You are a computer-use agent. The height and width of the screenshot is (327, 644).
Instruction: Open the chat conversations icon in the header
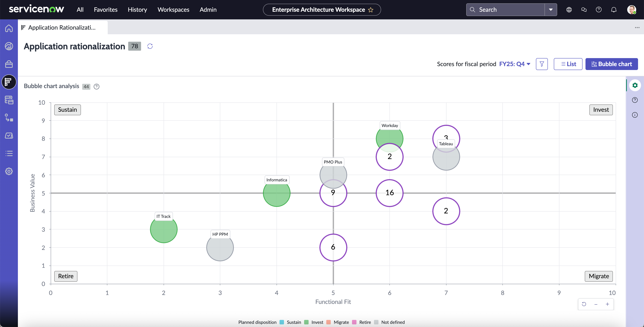[x=584, y=10]
